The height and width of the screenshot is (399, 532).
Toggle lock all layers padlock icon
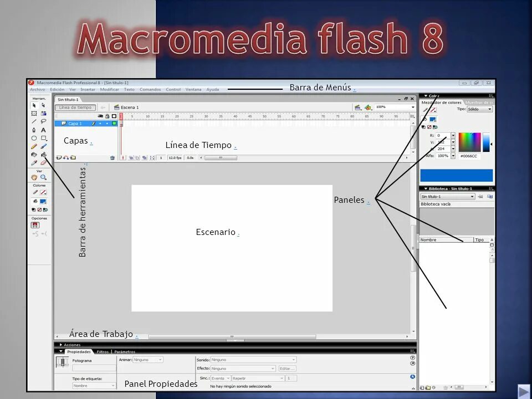click(107, 116)
